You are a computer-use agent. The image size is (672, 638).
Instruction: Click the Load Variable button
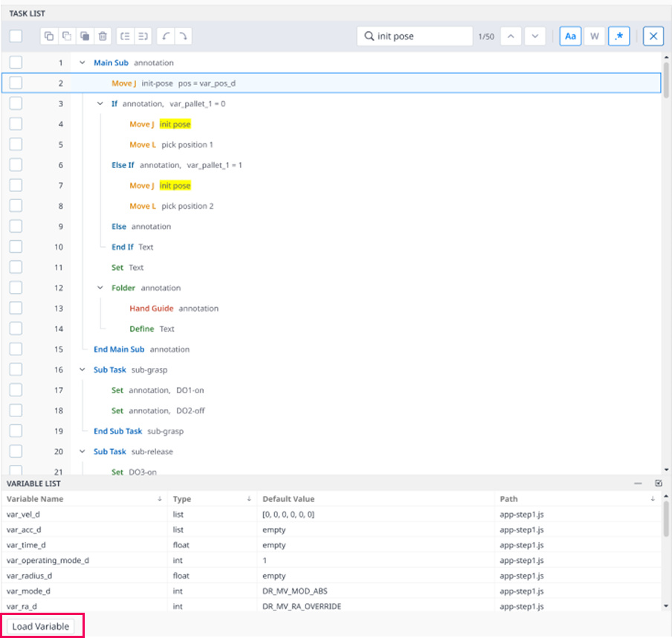[41, 626]
